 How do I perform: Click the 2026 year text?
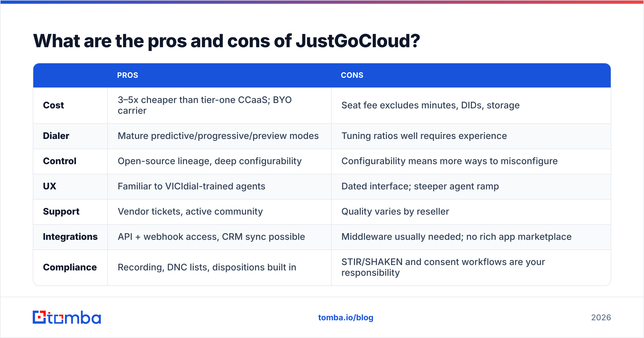[601, 318]
